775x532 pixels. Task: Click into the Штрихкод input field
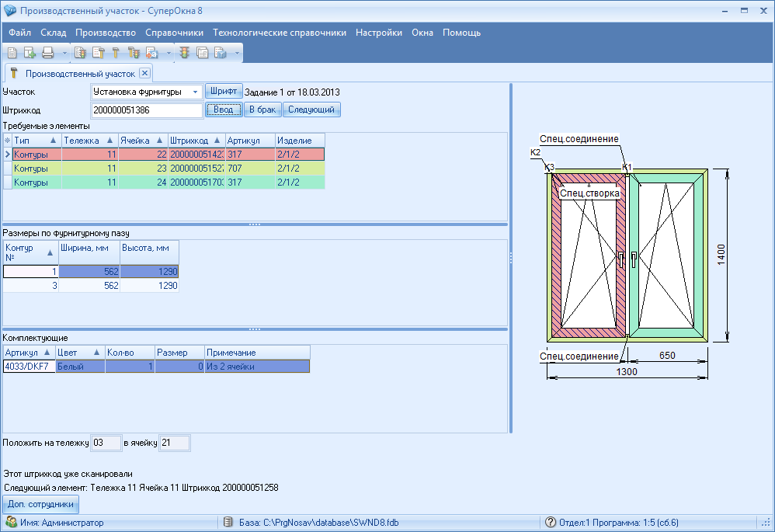pyautogui.click(x=147, y=110)
